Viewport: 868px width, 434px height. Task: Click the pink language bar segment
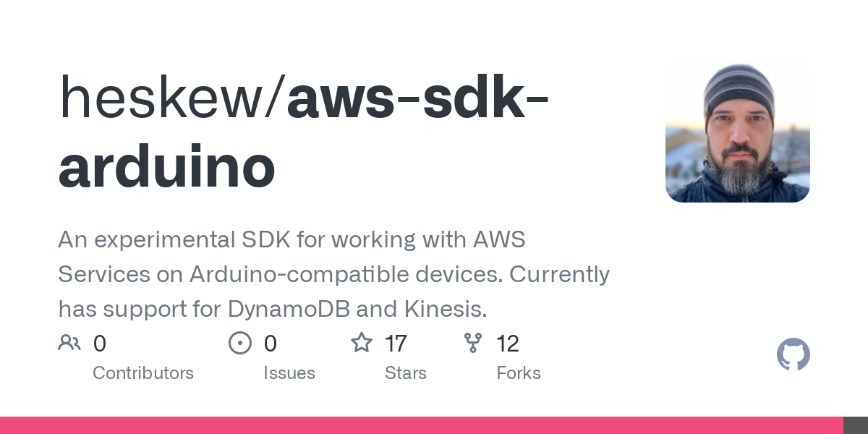coord(422,425)
